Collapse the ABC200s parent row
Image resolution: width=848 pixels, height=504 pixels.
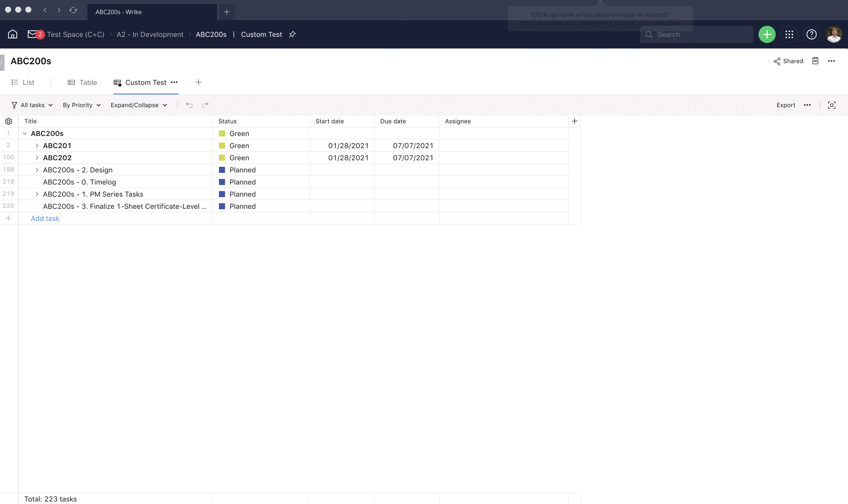coord(25,133)
